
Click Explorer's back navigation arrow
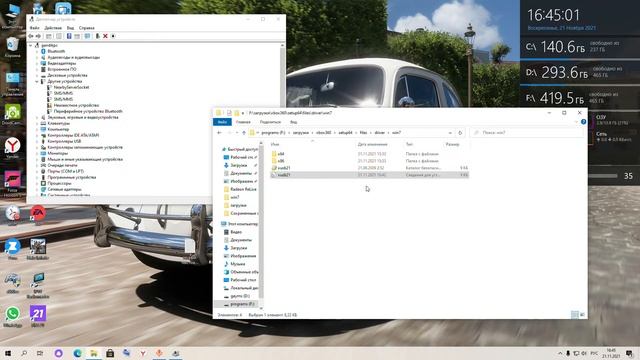point(220,133)
